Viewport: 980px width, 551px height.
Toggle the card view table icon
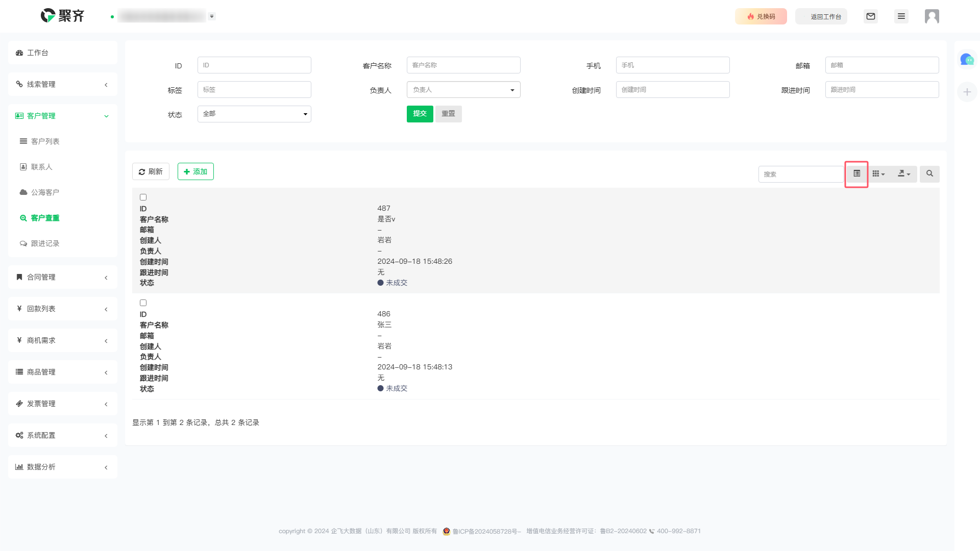click(856, 174)
